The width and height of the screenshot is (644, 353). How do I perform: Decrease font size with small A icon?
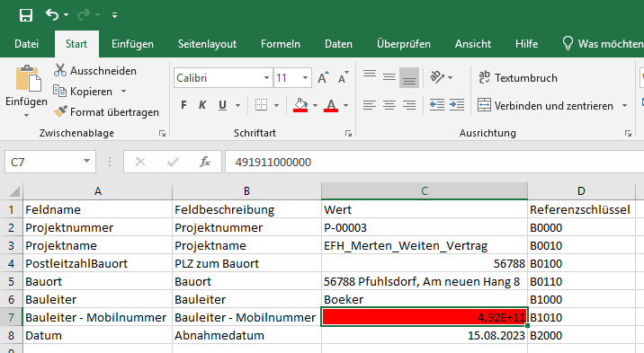pos(343,77)
